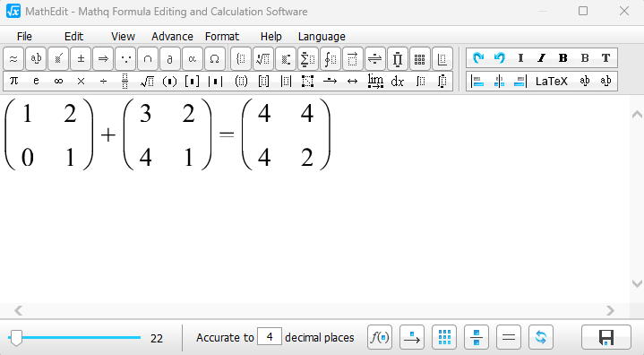The width and height of the screenshot is (644, 355).
Task: Insert a limit template
Action: [375, 81]
